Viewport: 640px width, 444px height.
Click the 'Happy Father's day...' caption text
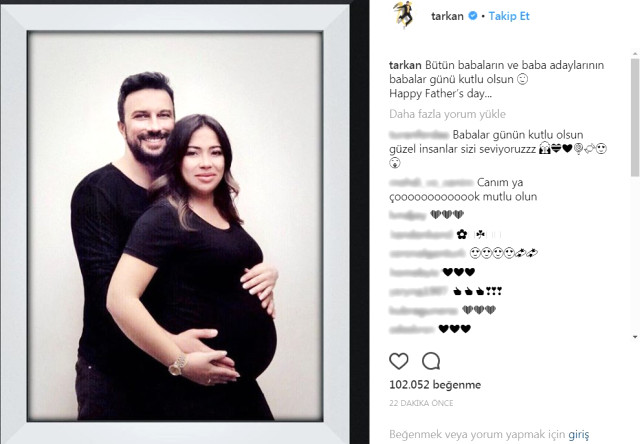pos(440,94)
